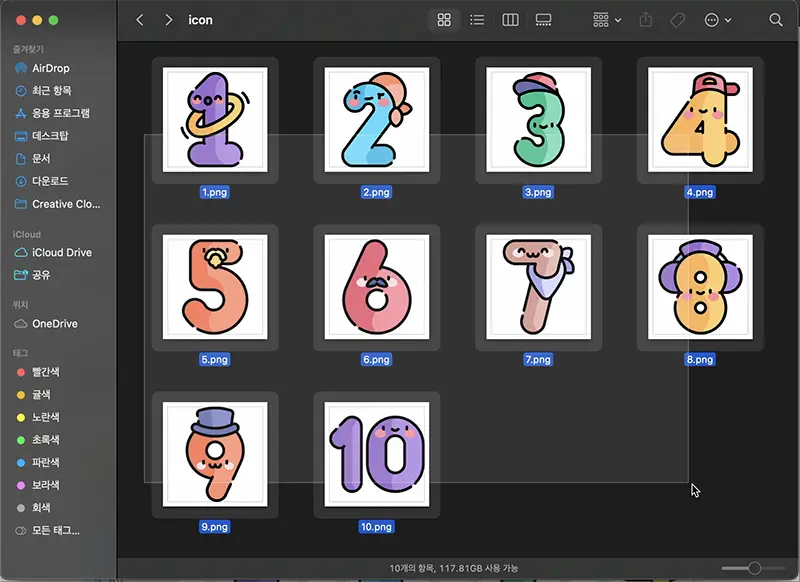This screenshot has width=800, height=582.
Task: Switch to column view
Action: 510,20
